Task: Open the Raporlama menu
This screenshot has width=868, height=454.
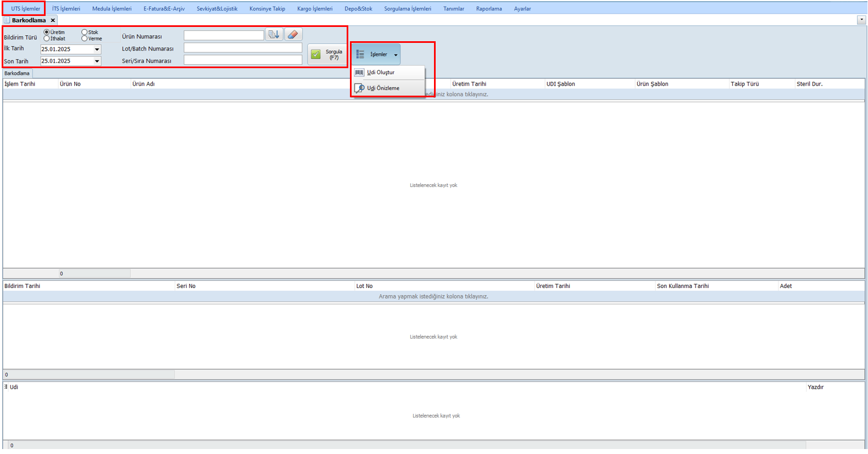Action: (x=489, y=9)
